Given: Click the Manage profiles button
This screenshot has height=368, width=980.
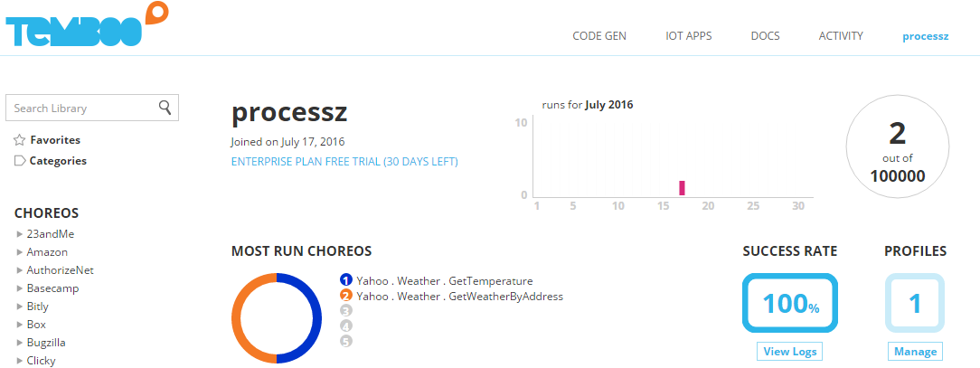Looking at the screenshot, I should [x=915, y=352].
